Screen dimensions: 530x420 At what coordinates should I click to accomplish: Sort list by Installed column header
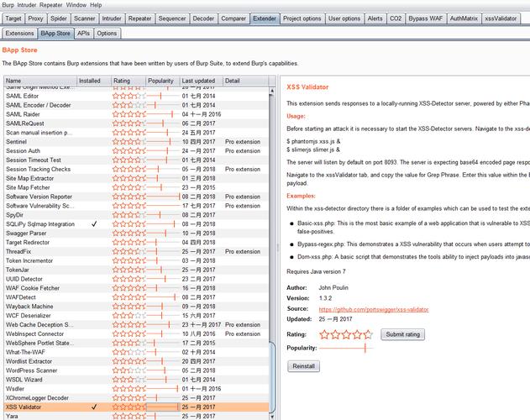94,81
